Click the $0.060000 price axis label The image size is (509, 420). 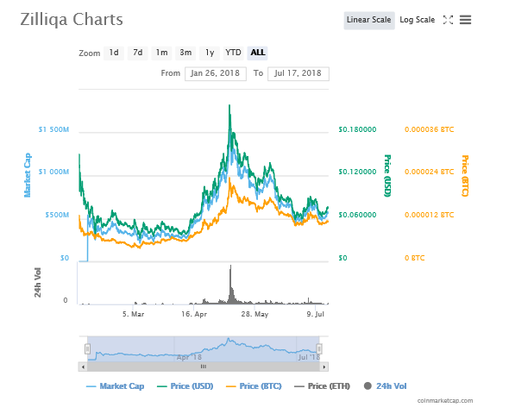pyautogui.click(x=357, y=215)
